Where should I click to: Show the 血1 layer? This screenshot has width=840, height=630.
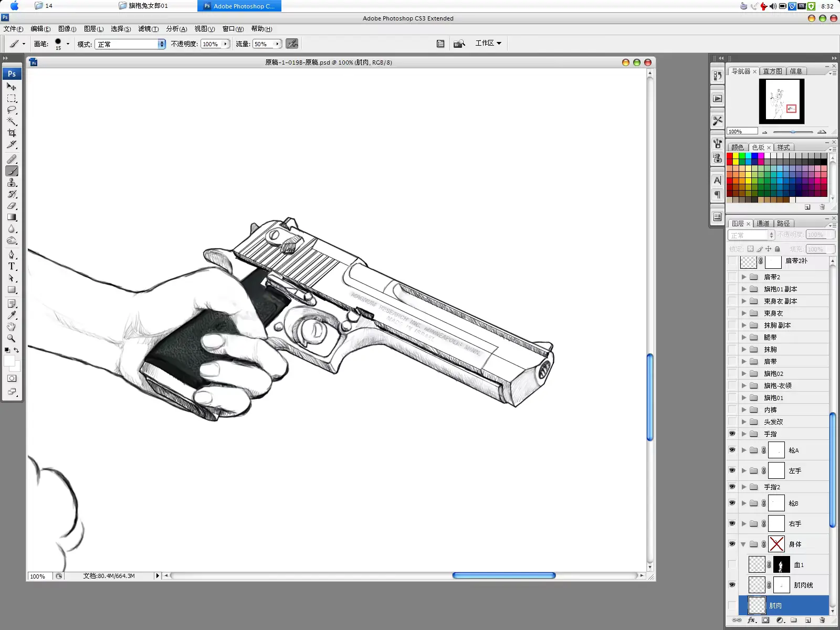point(732,564)
